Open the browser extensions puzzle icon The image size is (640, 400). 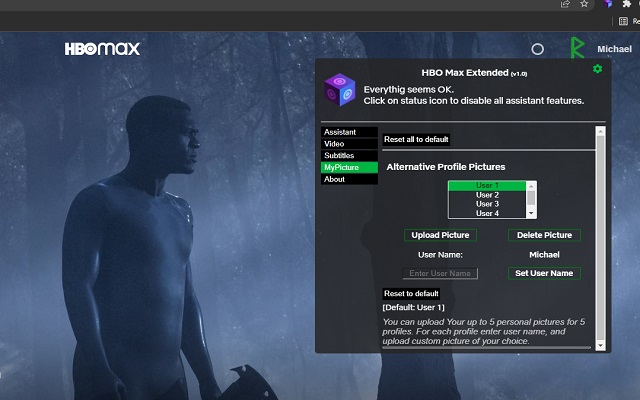(626, 4)
